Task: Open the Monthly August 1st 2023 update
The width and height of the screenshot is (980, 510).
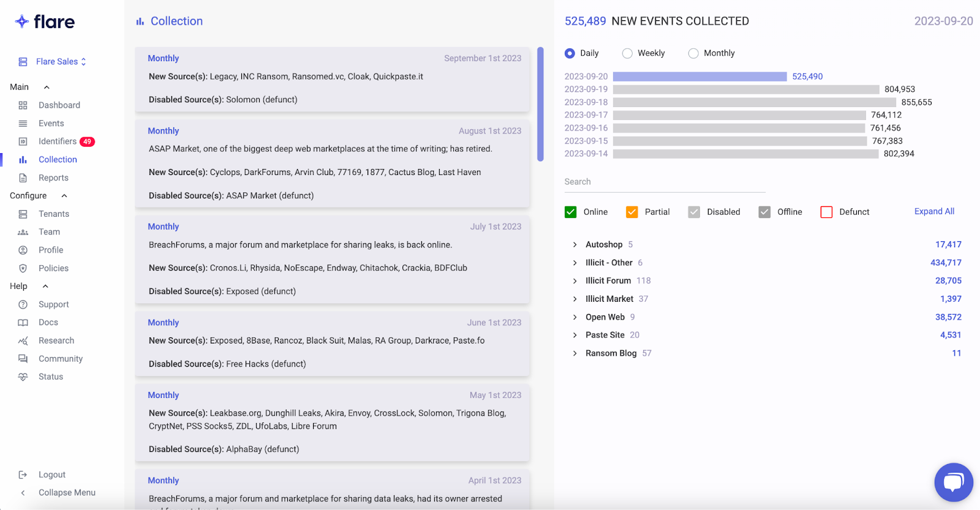Action: coord(333,163)
